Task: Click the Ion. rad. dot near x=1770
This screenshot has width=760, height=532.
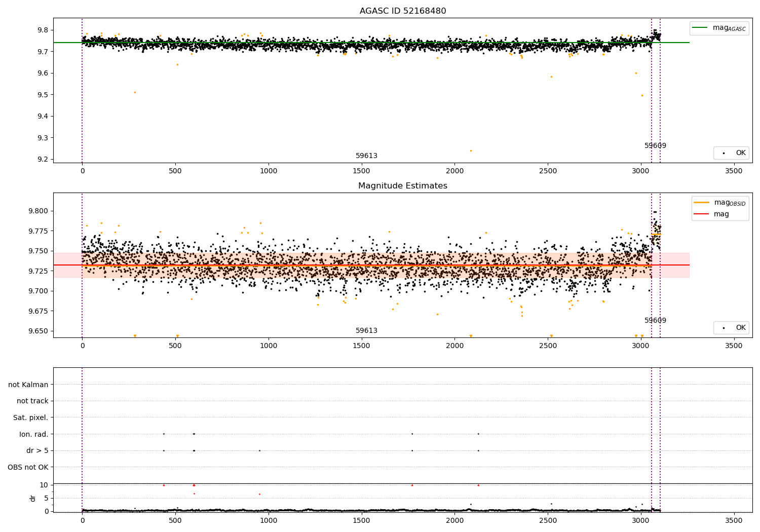Action: [x=412, y=434]
